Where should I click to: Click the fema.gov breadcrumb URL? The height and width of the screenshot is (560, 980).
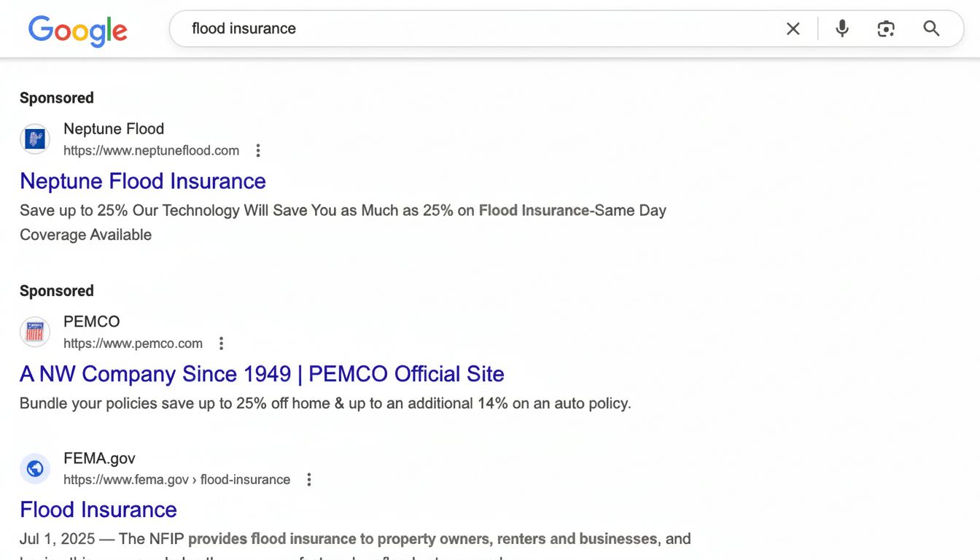pos(177,479)
